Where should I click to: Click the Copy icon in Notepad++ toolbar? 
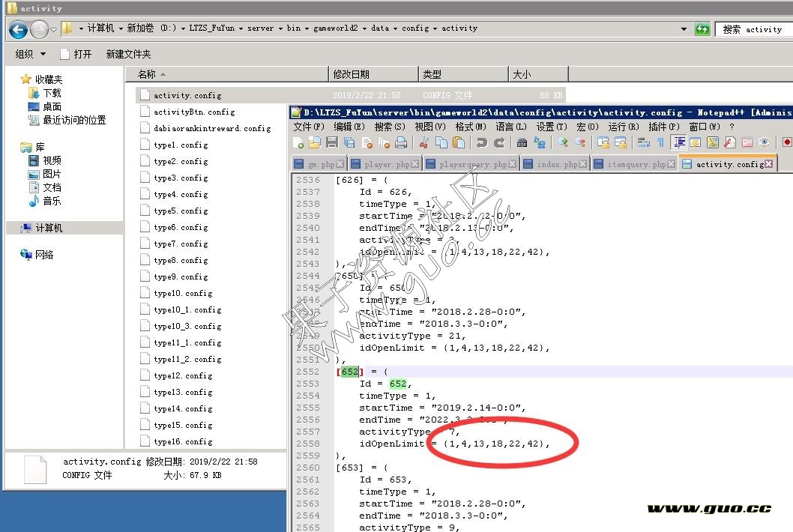pyautogui.click(x=441, y=143)
